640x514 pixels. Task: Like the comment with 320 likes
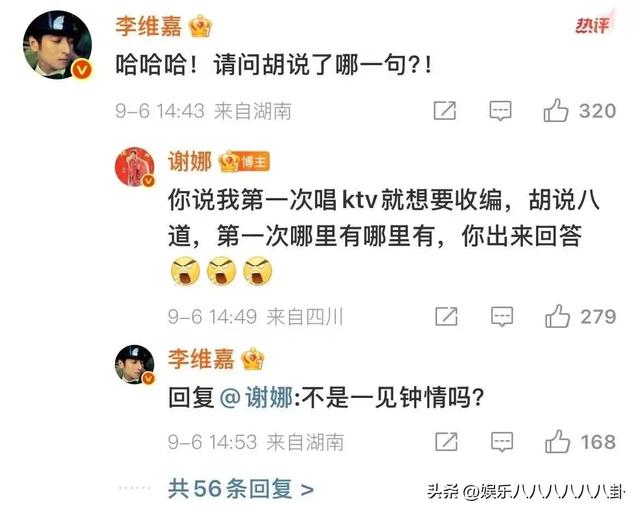(x=556, y=110)
